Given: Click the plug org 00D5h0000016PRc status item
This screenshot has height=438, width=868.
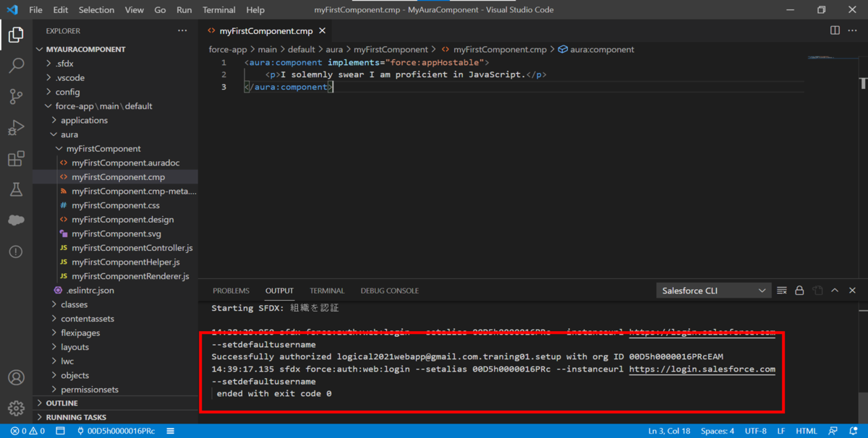Looking at the screenshot, I should pos(116,431).
